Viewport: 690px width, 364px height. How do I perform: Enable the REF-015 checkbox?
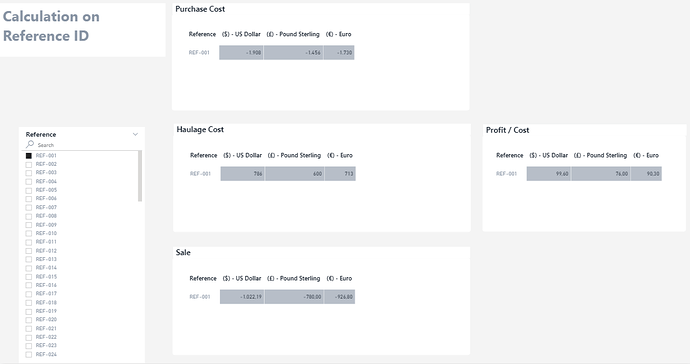coord(29,276)
